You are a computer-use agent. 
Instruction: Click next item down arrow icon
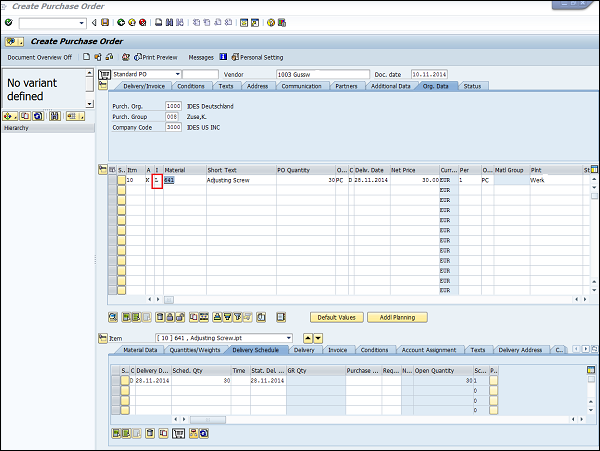pyautogui.click(x=318, y=339)
